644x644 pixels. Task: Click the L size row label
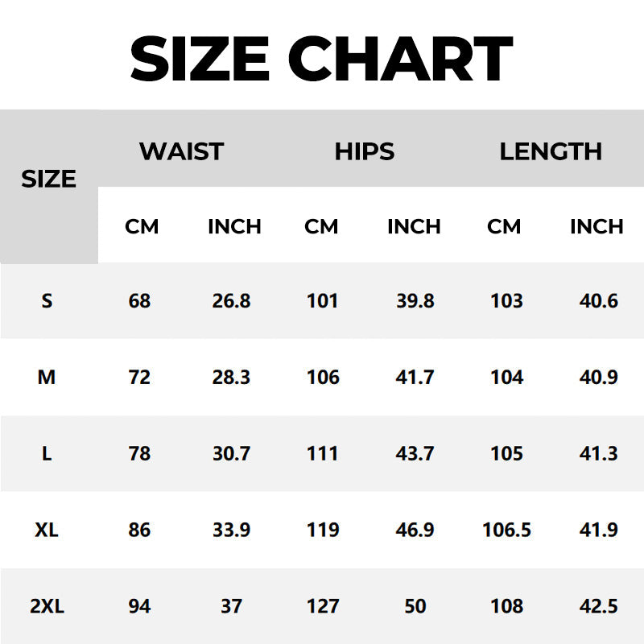(47, 453)
